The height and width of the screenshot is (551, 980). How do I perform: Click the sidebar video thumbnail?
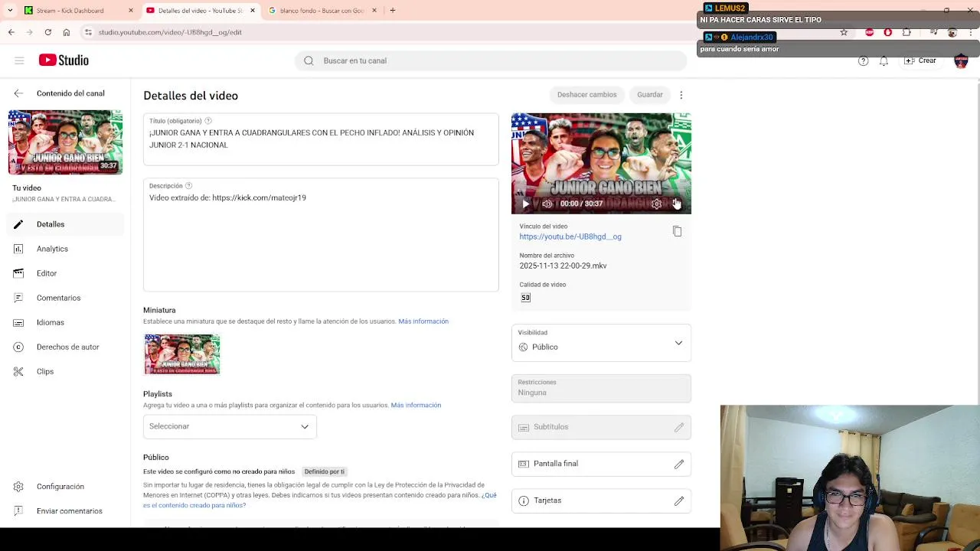tap(65, 142)
